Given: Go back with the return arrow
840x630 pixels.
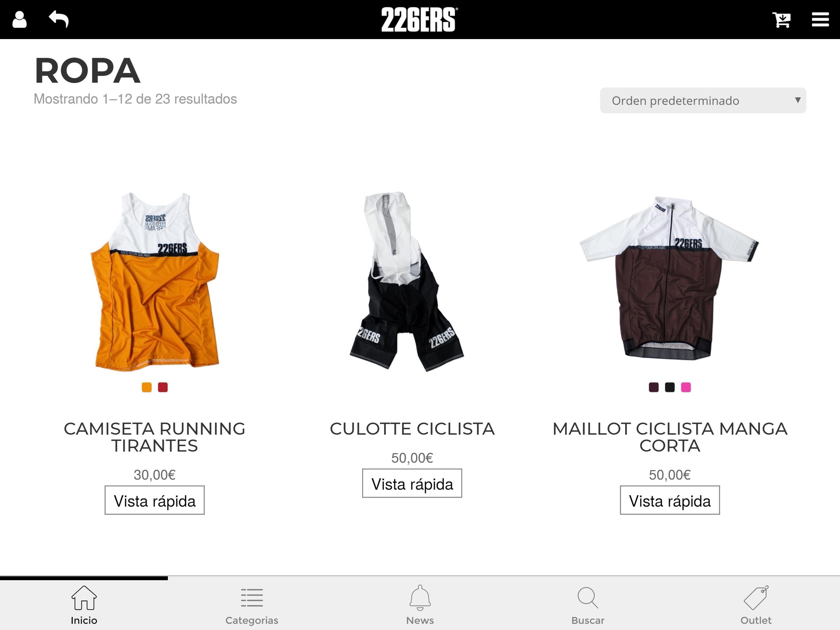Looking at the screenshot, I should [x=59, y=19].
